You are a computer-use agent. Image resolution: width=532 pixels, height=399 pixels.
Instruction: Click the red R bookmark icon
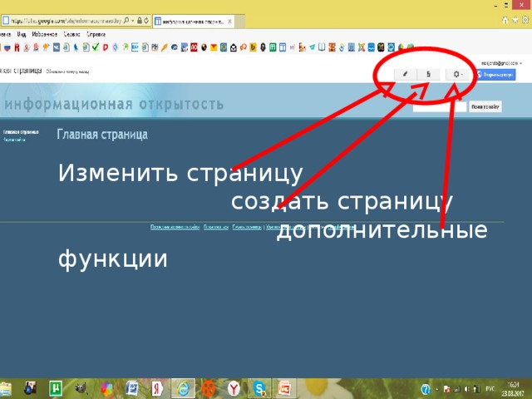17,47
